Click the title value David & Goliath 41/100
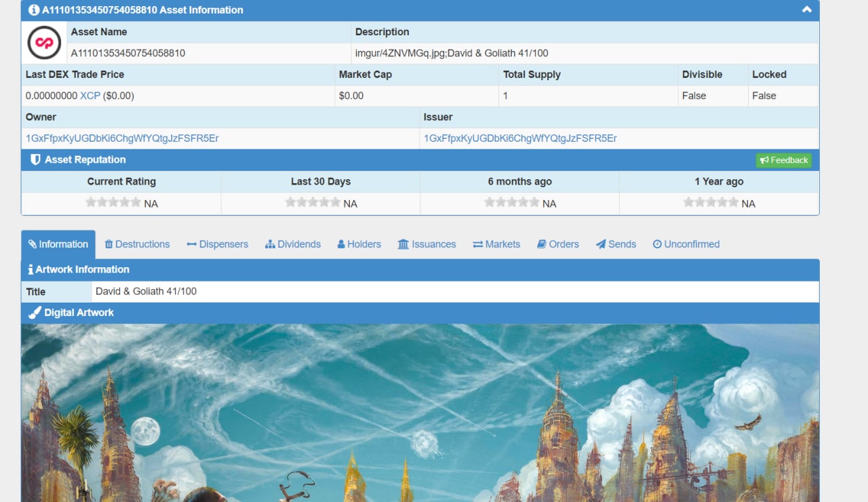 [146, 291]
